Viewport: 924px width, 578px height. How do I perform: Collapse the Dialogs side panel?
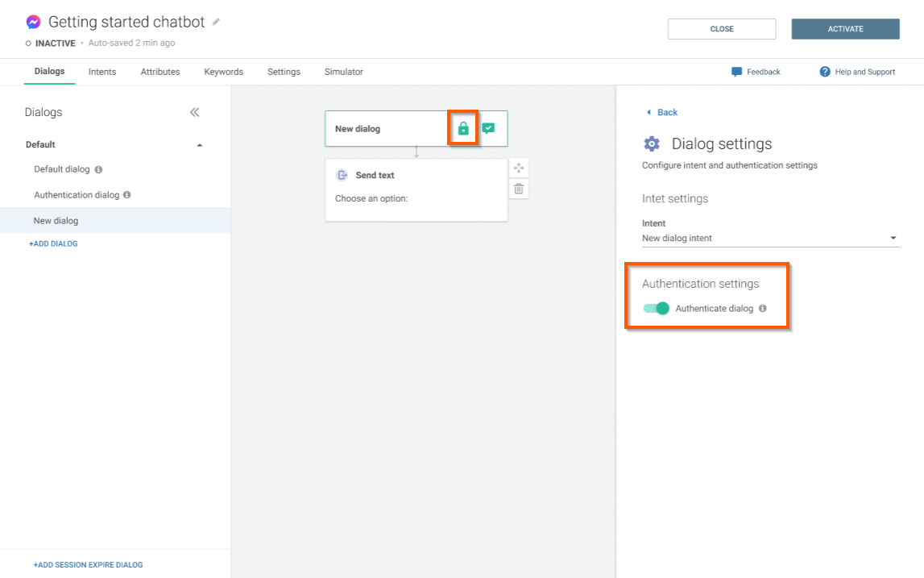click(194, 112)
